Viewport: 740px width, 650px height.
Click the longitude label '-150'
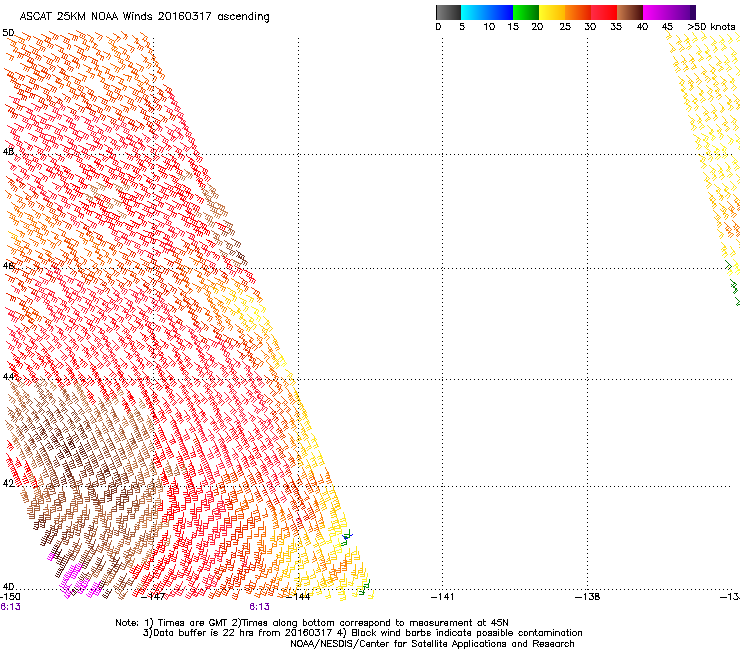[x=10, y=597]
